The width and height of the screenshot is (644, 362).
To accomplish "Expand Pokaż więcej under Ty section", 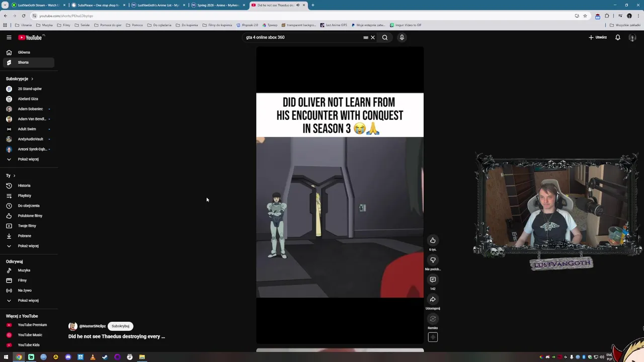I will pos(28,246).
